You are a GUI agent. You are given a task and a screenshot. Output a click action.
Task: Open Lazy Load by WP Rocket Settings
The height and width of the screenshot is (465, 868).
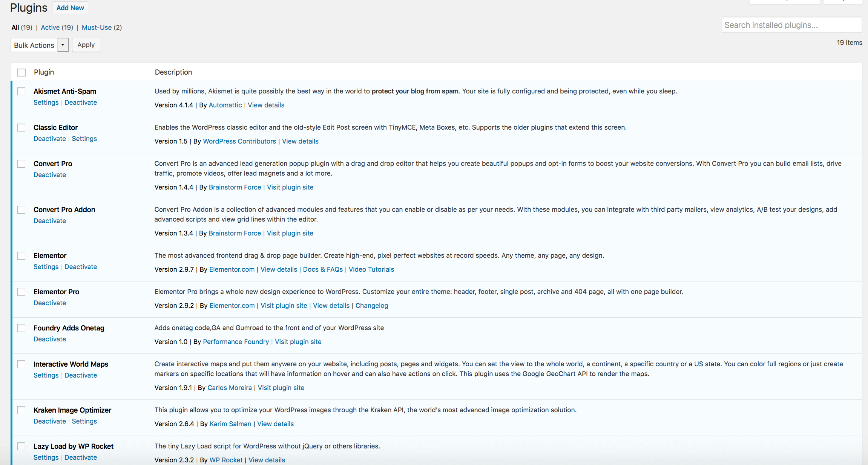46,457
